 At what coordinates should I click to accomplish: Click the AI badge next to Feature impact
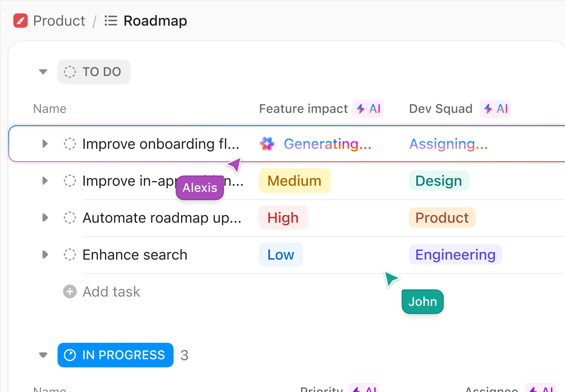(368, 109)
